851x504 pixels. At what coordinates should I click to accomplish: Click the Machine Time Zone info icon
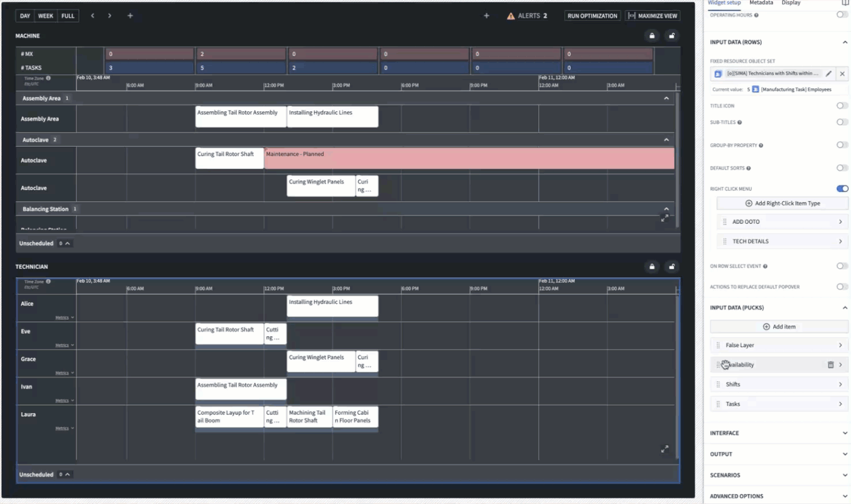(48, 78)
